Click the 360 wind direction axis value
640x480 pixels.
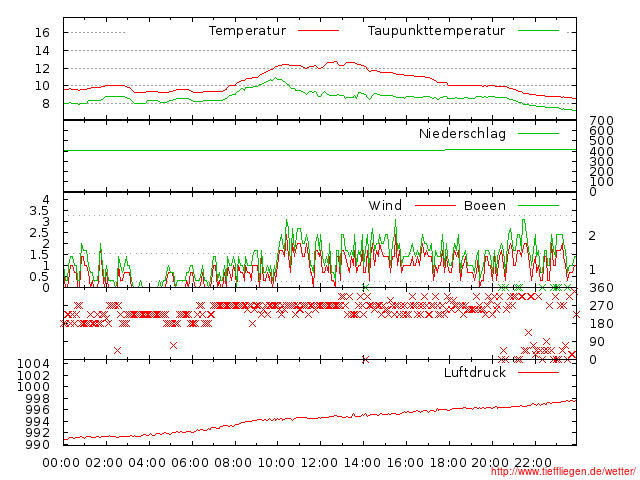[x=601, y=288]
